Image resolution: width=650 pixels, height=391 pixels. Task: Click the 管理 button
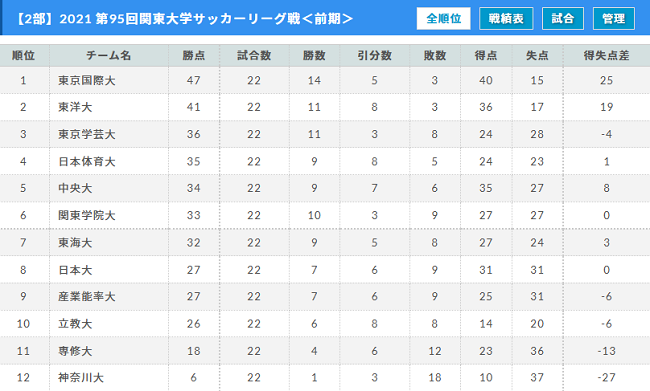614,18
